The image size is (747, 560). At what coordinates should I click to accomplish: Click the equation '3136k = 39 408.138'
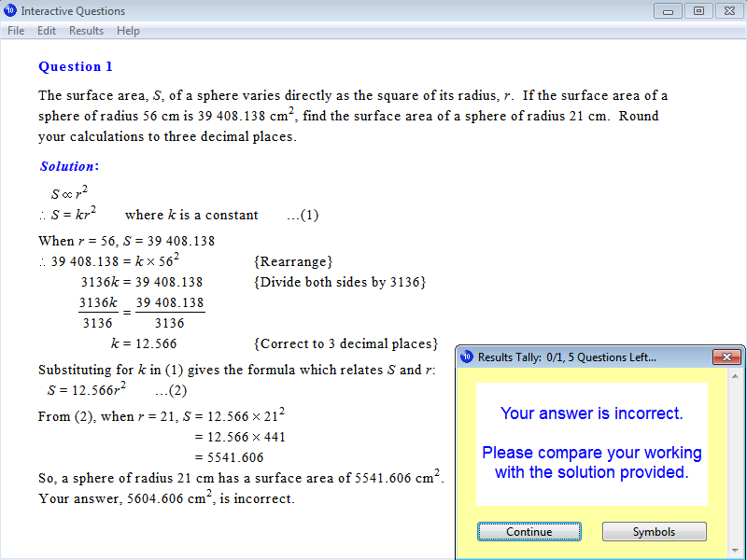142,282
